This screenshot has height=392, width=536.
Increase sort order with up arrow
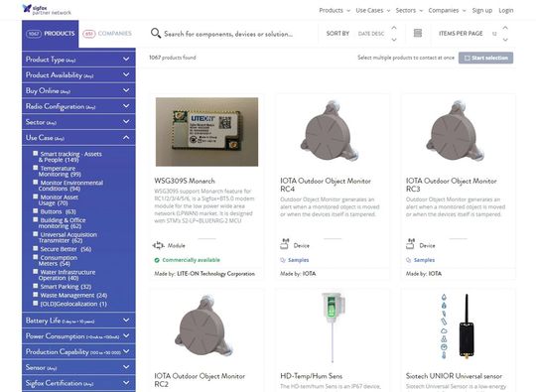(x=394, y=28)
